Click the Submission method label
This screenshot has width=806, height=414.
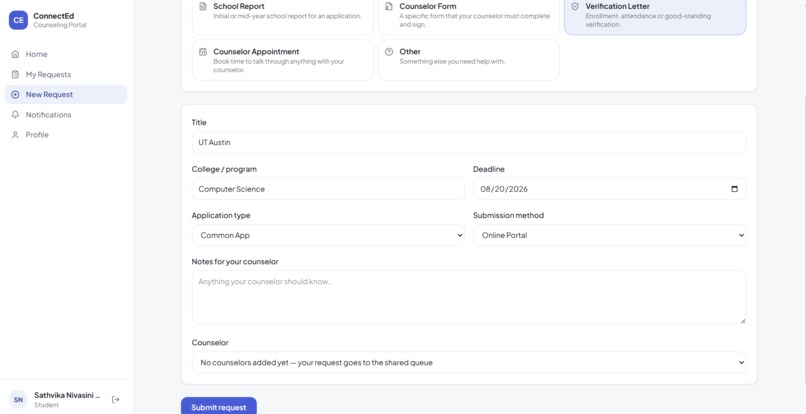click(x=508, y=215)
